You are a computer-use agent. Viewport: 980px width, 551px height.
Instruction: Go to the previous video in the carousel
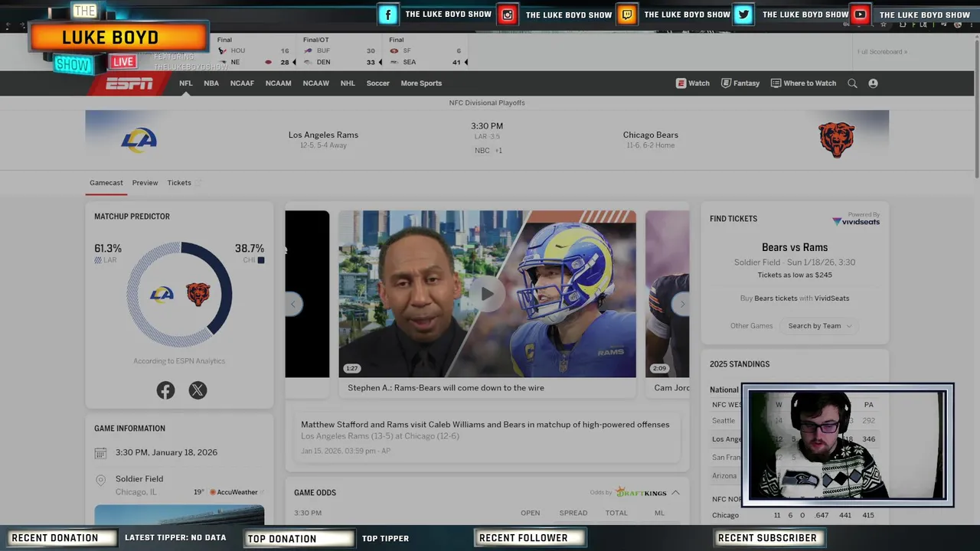(x=292, y=304)
